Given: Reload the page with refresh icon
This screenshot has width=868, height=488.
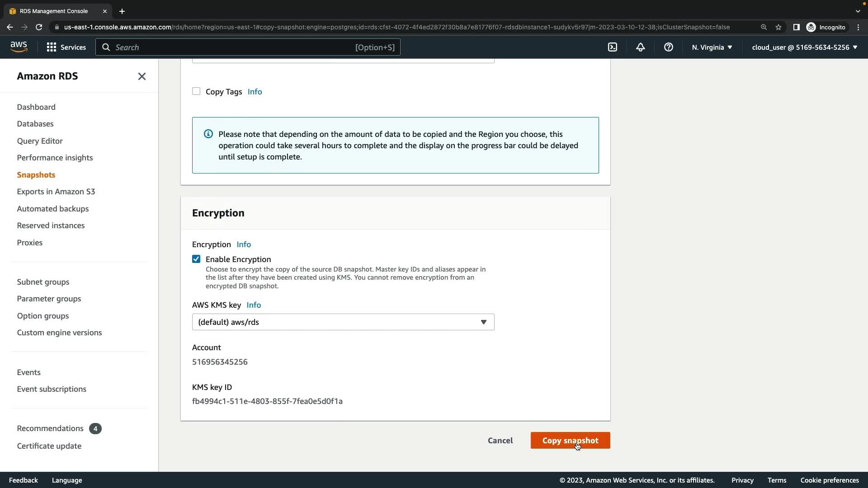Looking at the screenshot, I should (x=39, y=27).
